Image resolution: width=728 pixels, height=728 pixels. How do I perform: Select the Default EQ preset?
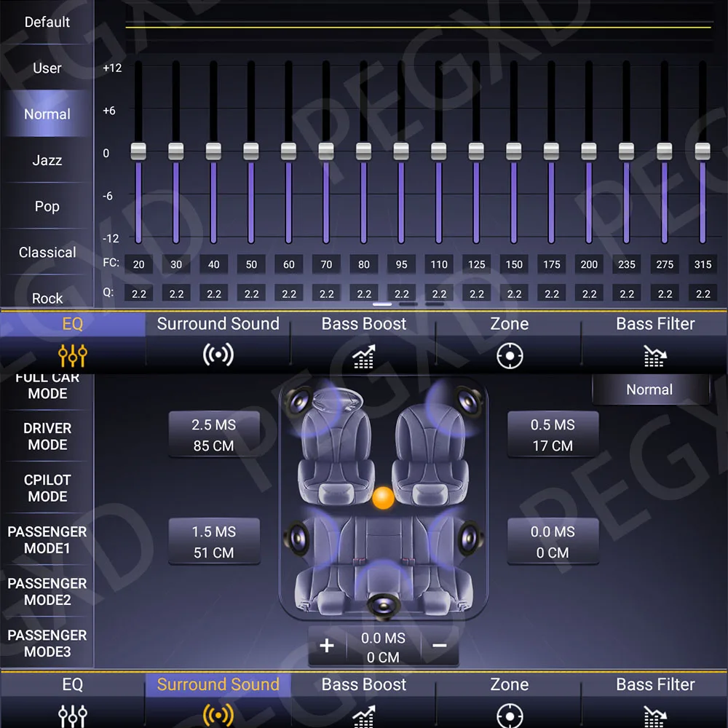(47, 22)
